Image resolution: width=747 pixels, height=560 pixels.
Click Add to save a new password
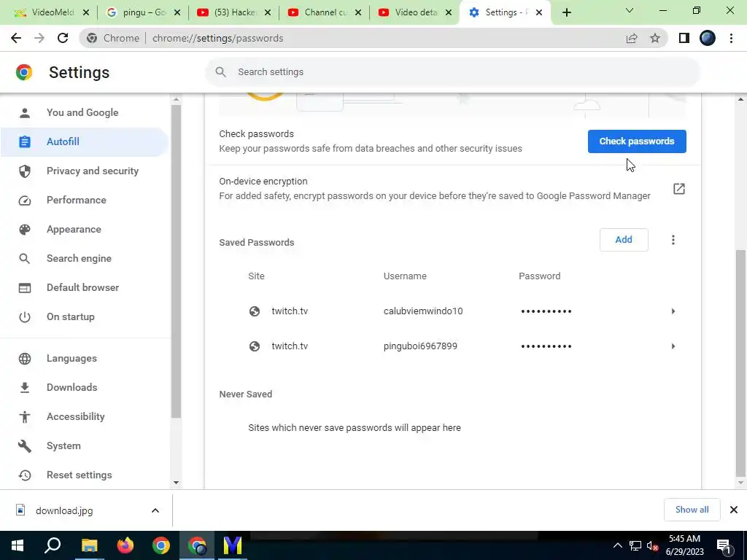pyautogui.click(x=624, y=239)
